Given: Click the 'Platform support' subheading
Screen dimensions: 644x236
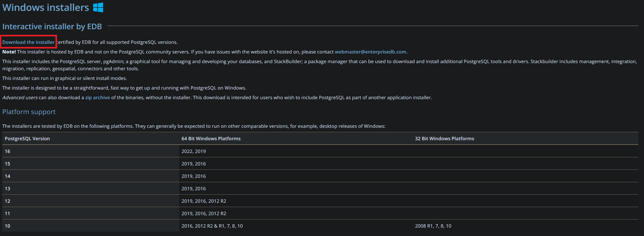Looking at the screenshot, I should pos(29,112).
